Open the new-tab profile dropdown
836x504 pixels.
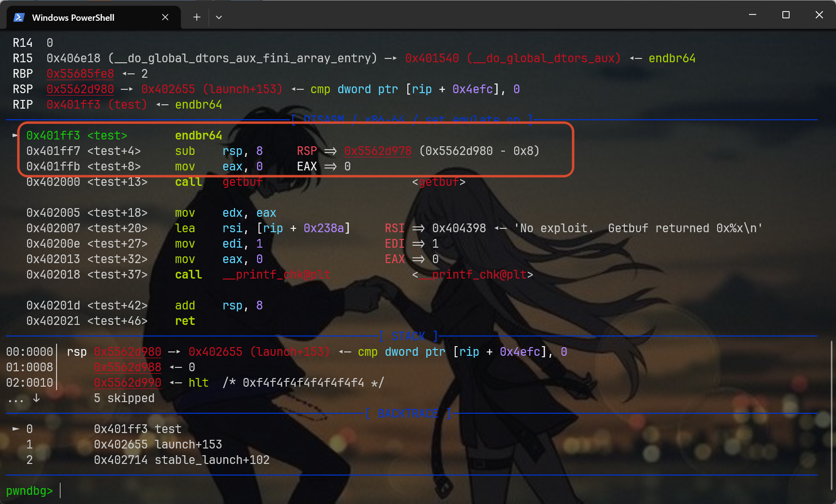coord(219,17)
